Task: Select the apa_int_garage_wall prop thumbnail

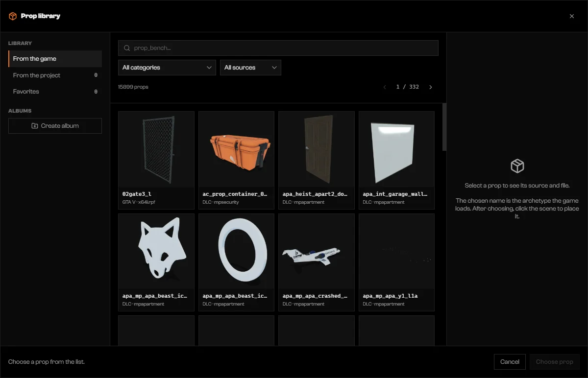Action: click(396, 149)
